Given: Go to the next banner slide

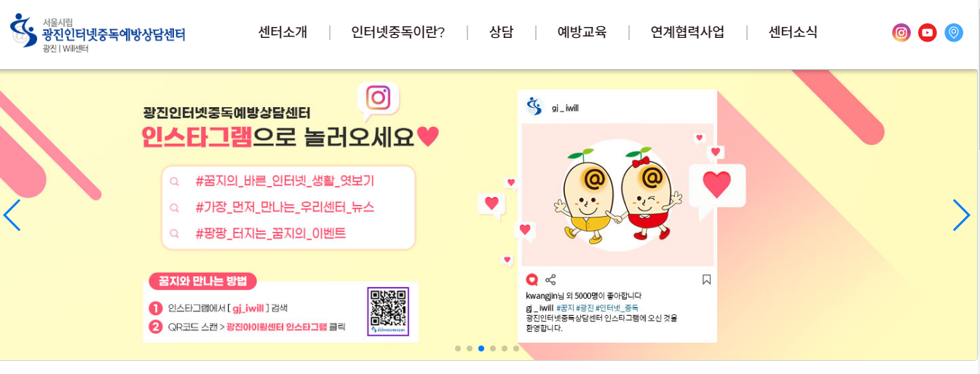Looking at the screenshot, I should tap(961, 215).
